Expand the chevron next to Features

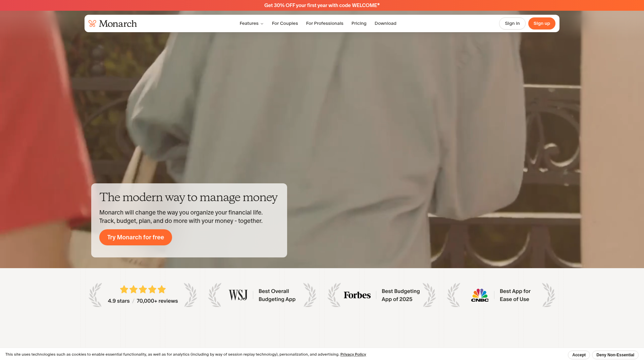coord(262,23)
